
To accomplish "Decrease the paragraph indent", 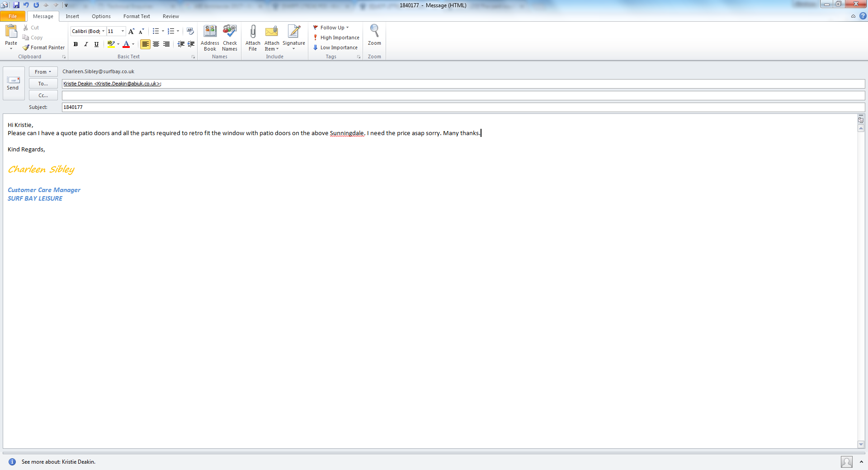I will pyautogui.click(x=181, y=44).
